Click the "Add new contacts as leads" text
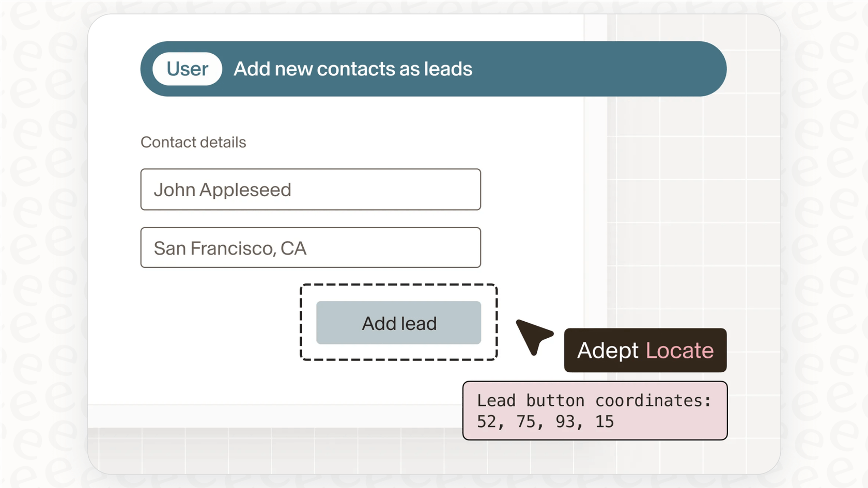Viewport: 868px width, 488px height. coord(353,69)
